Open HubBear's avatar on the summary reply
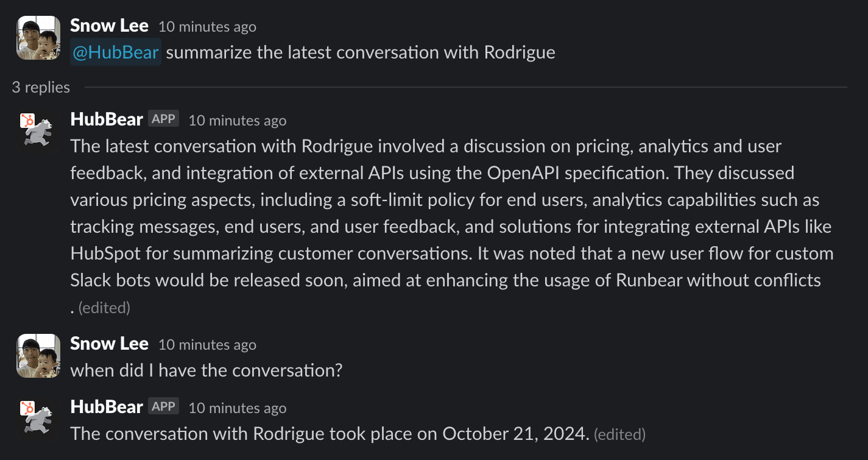Screen dimensions: 868x460 pos(38,132)
